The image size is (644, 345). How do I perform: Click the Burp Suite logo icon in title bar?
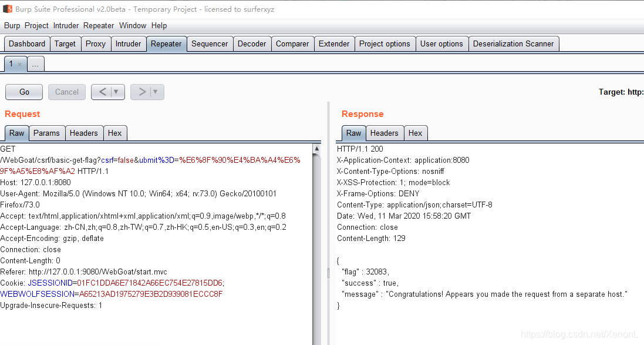pos(8,9)
